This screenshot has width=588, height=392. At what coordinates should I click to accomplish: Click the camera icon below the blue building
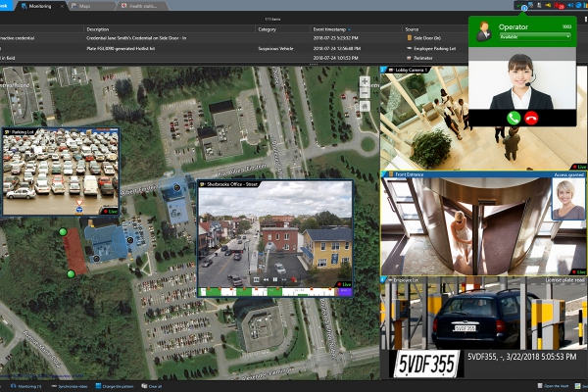(x=96, y=258)
